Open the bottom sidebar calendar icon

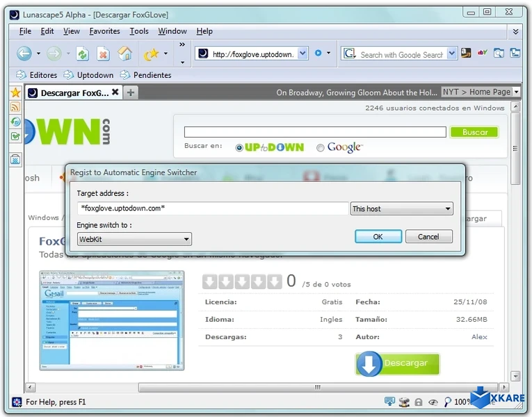coord(15,159)
